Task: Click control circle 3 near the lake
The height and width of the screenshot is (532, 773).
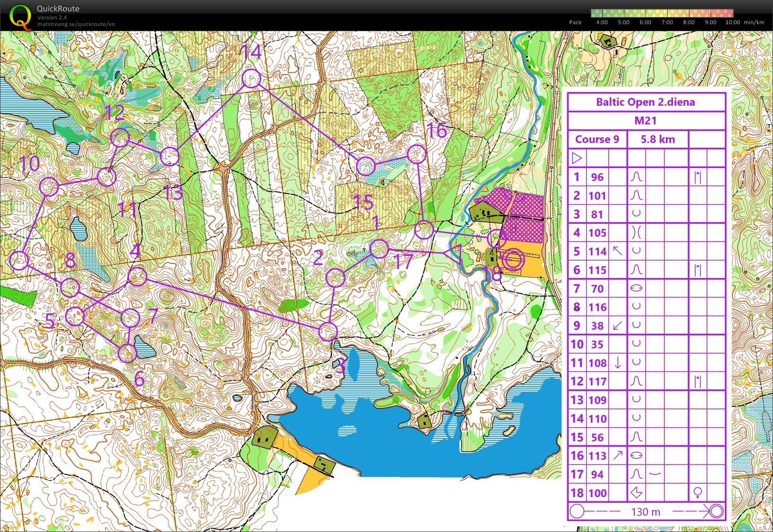Action: [328, 331]
